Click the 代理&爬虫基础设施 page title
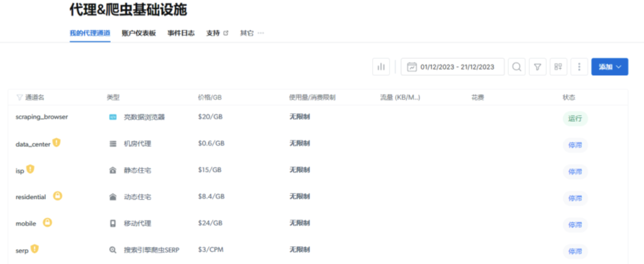This screenshot has width=644, height=264. point(128,10)
